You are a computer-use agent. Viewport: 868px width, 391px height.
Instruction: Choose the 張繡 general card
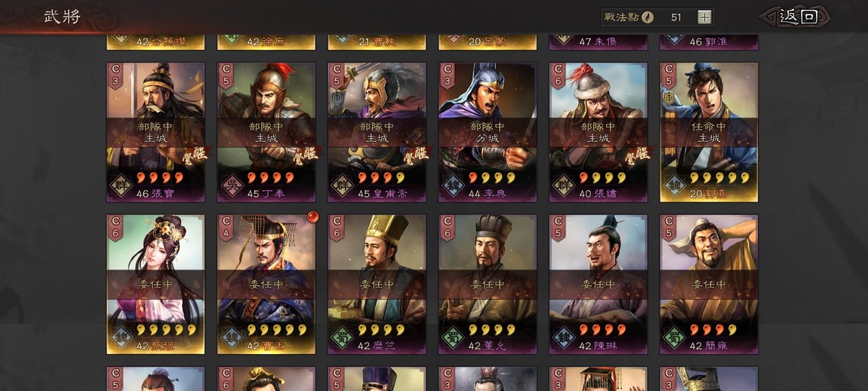599,132
